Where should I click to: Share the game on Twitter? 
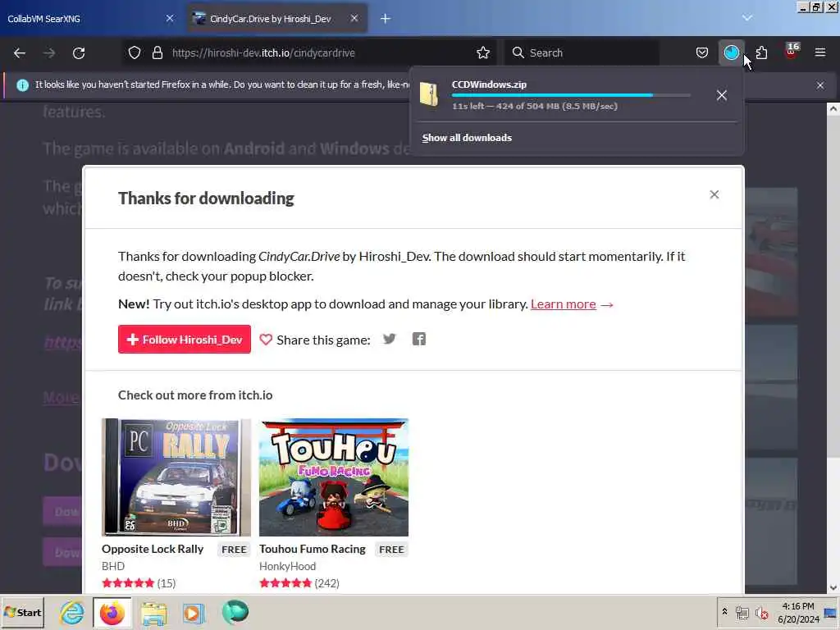pos(390,339)
